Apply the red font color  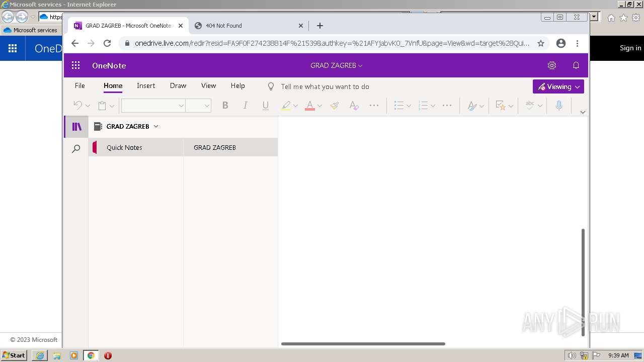[x=310, y=105]
